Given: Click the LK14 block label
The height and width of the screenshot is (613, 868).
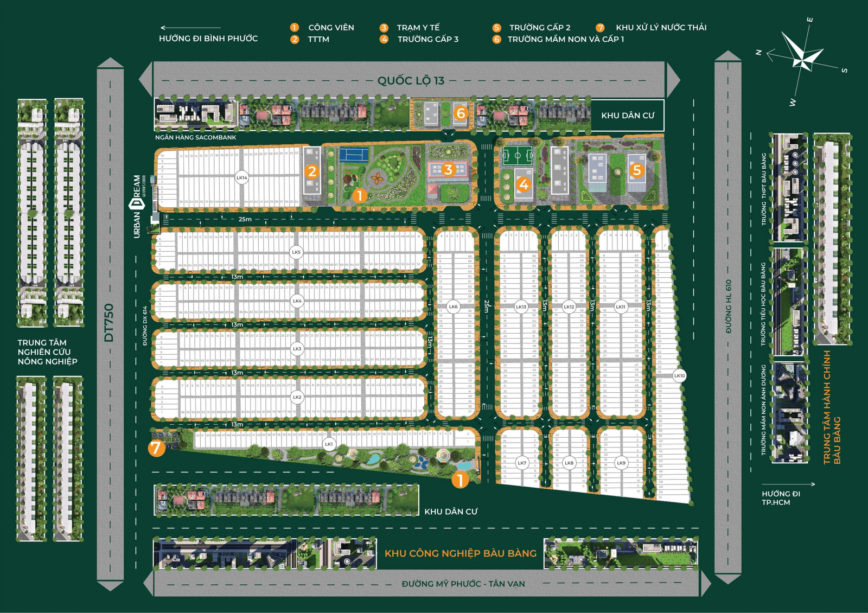Looking at the screenshot, I should pyautogui.click(x=241, y=177).
